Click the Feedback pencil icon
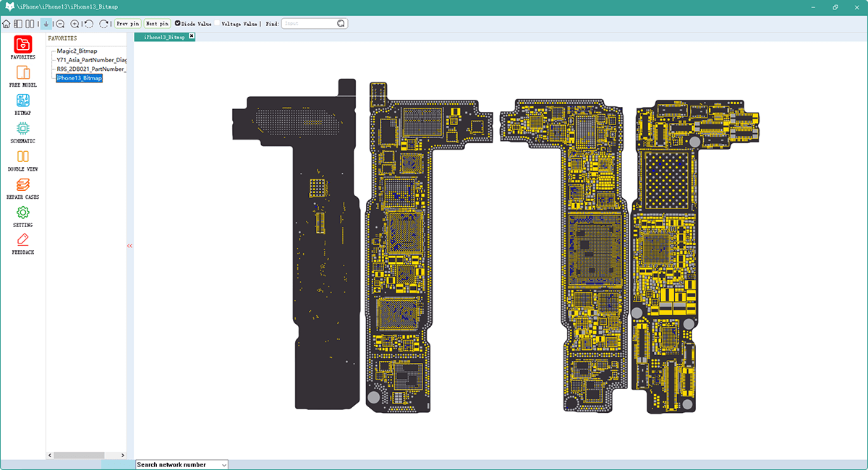The width and height of the screenshot is (868, 470). [22, 240]
